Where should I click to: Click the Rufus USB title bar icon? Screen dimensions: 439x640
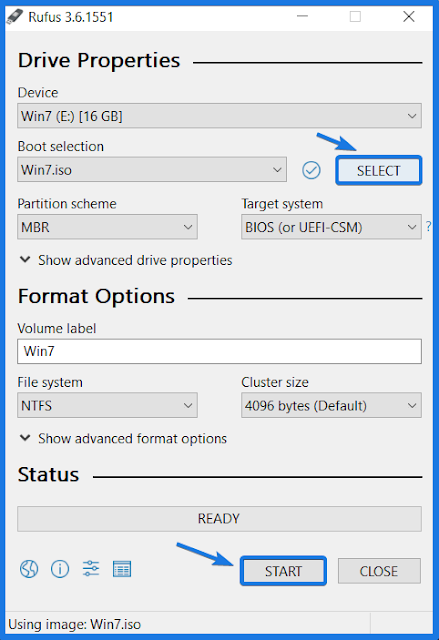tap(14, 17)
